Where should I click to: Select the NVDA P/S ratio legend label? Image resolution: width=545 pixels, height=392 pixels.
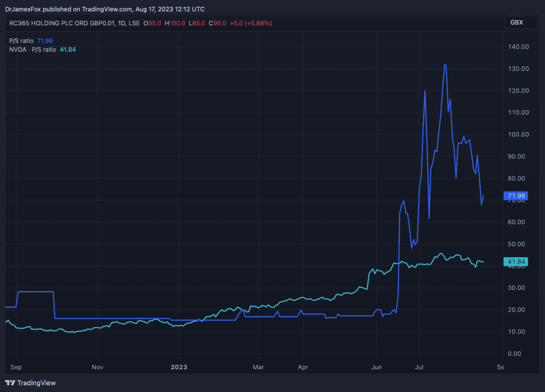coord(33,50)
